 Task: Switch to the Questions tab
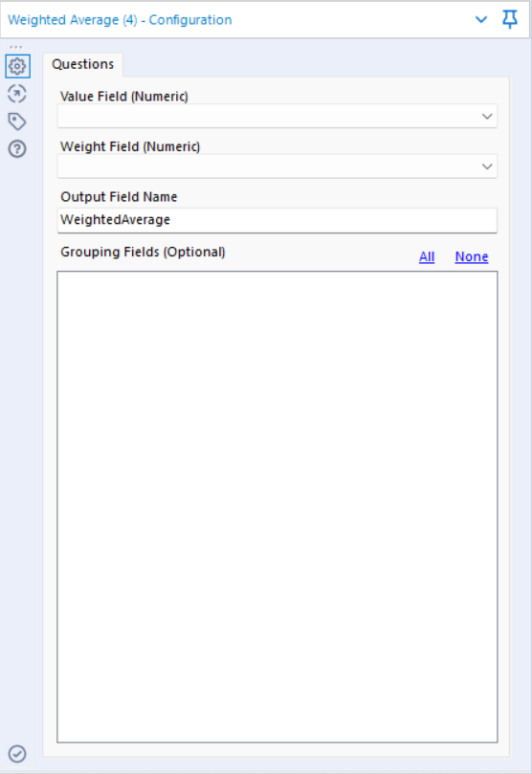[83, 64]
